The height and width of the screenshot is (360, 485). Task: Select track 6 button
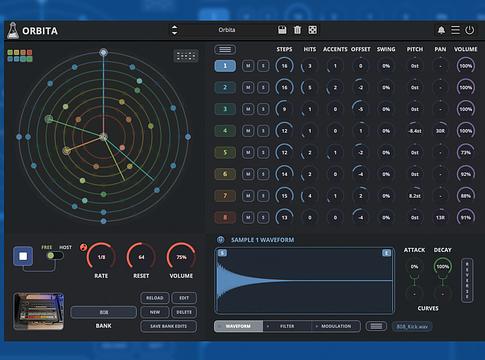(225, 174)
